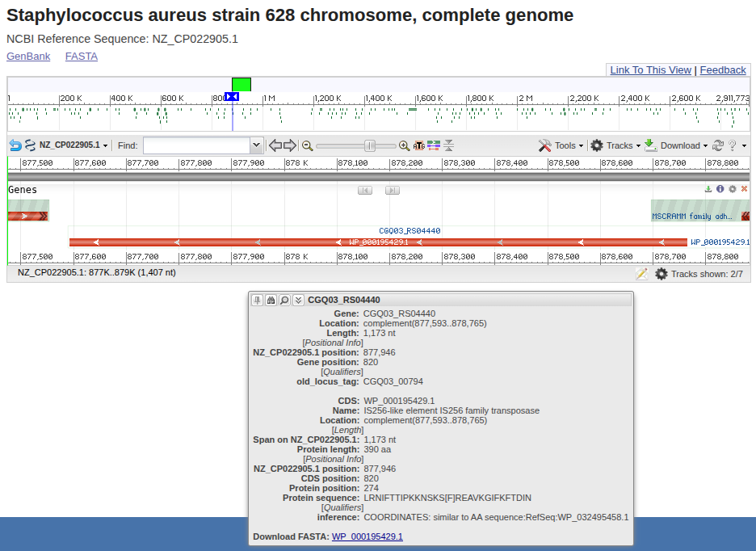The width and height of the screenshot is (756, 551).
Task: Click Protein length 390 aa value
Action: [377, 450]
